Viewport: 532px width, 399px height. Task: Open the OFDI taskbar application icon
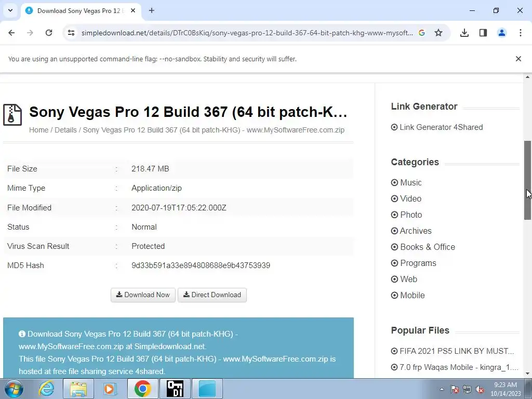pos(175,389)
